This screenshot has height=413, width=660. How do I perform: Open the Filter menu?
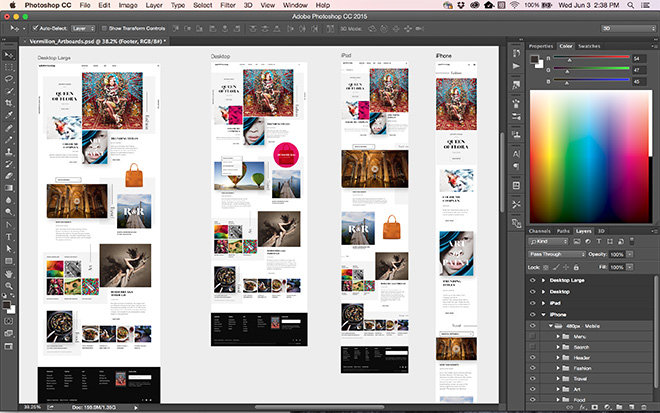click(227, 6)
